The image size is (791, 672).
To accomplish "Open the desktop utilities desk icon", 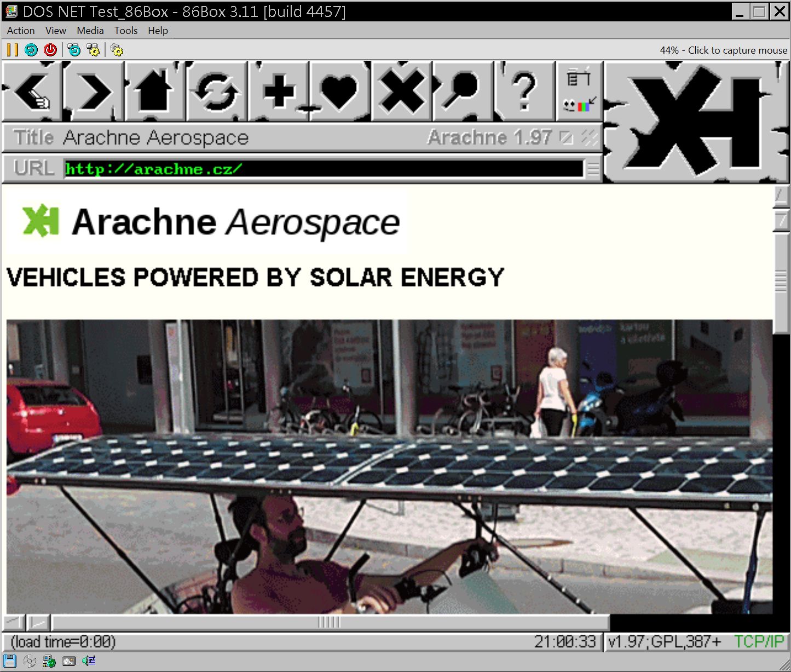I will click(x=579, y=77).
